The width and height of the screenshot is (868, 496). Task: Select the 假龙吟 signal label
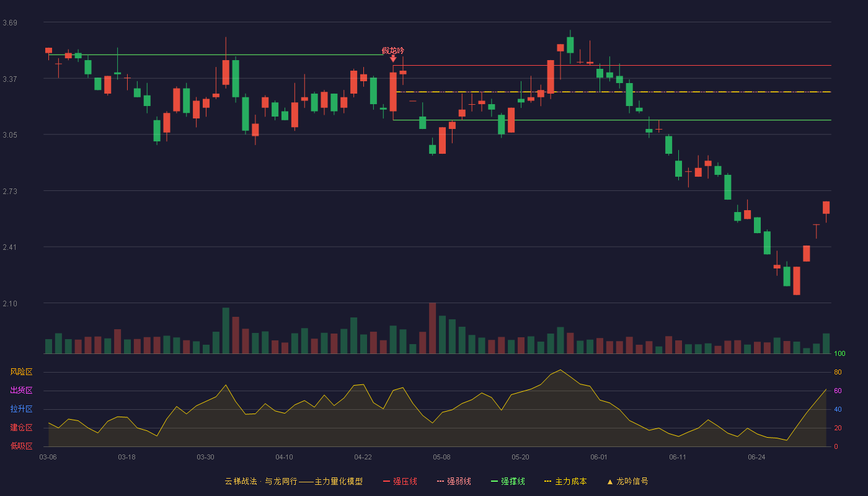tap(393, 50)
